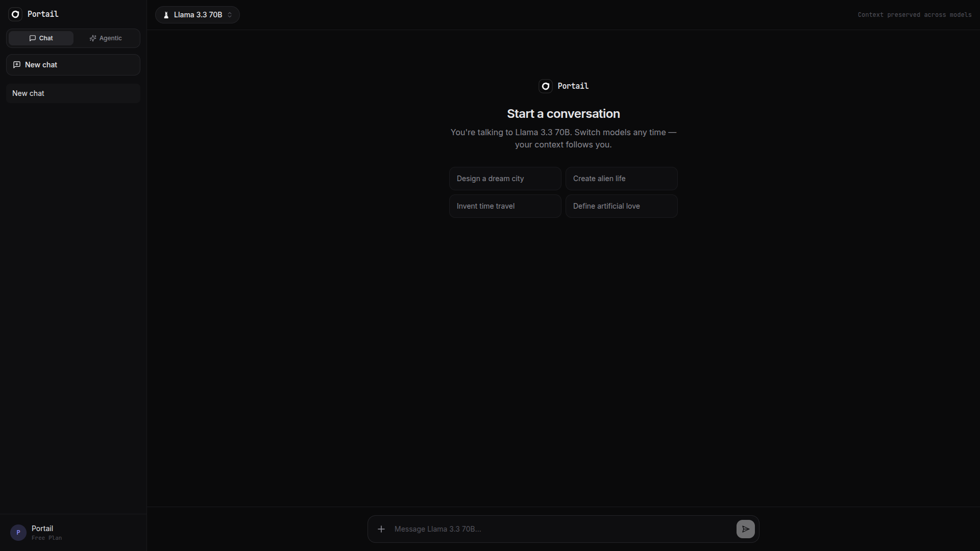Choose the 'Invent time travel' suggestion
Image resolution: width=980 pixels, height=551 pixels.
tap(505, 206)
